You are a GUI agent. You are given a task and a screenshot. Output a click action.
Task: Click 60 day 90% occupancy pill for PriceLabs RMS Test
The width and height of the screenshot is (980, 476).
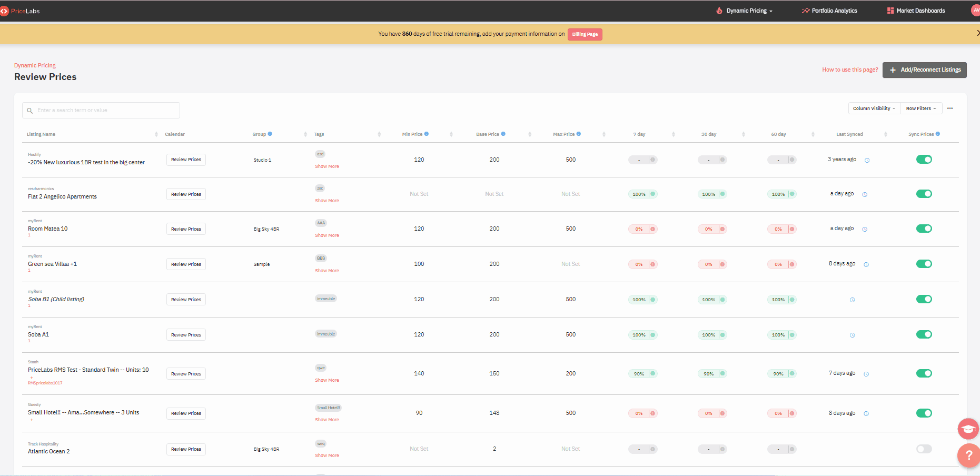[x=782, y=374]
